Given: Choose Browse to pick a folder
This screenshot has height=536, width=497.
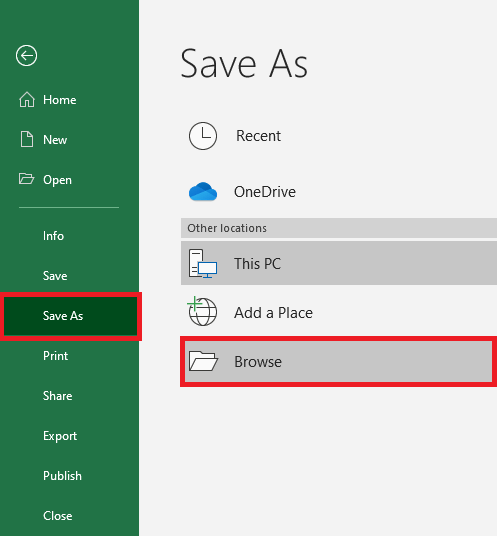Looking at the screenshot, I should (338, 361).
